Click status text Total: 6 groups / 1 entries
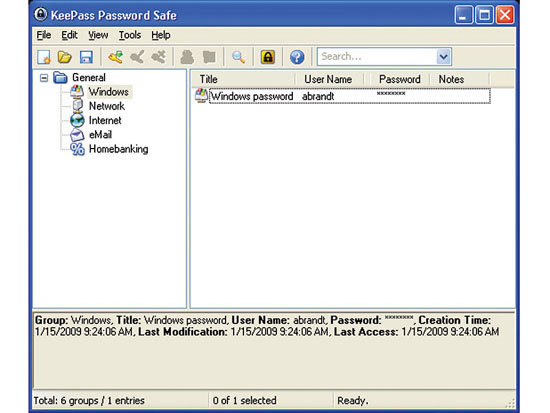The image size is (550, 413). point(89,400)
